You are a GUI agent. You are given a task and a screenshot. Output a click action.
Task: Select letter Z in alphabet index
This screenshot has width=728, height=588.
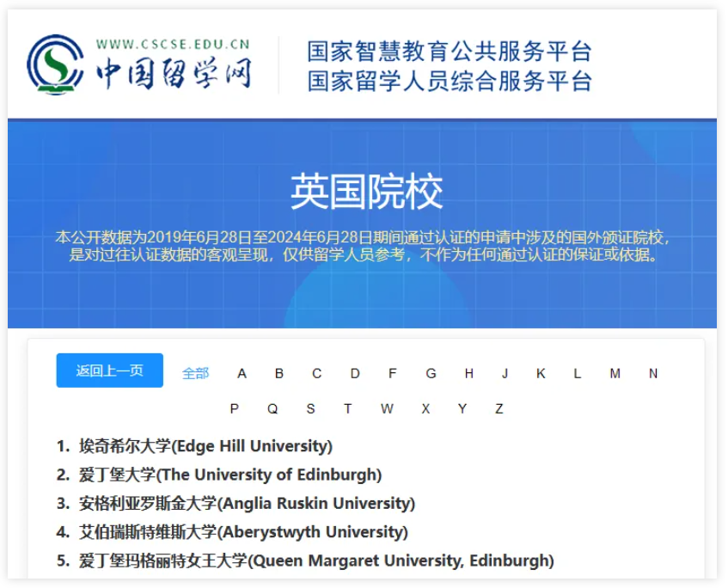(x=499, y=408)
